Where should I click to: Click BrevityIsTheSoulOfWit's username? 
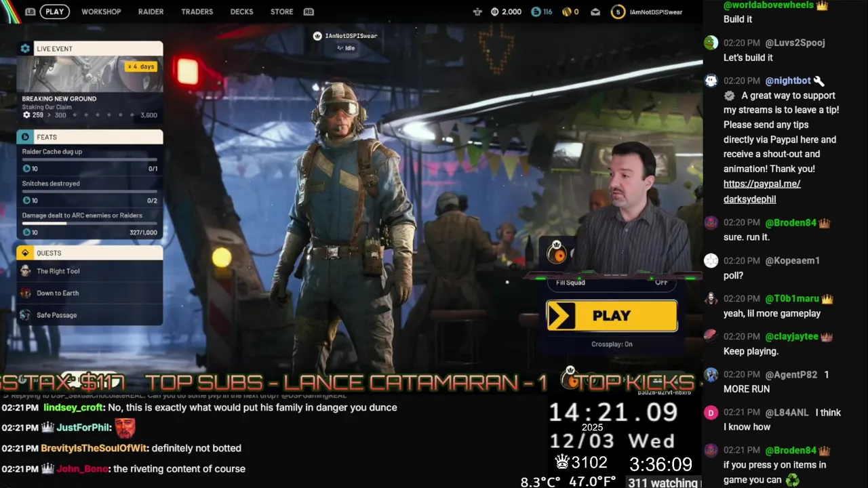coord(94,448)
